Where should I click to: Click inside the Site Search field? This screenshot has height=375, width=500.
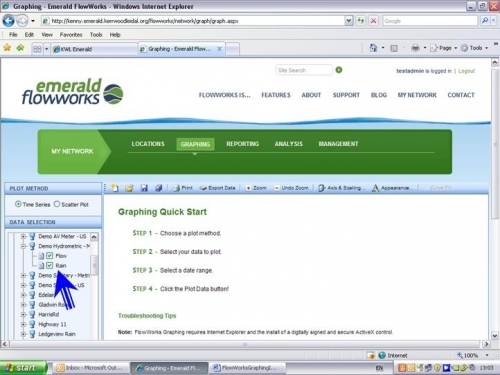point(304,70)
